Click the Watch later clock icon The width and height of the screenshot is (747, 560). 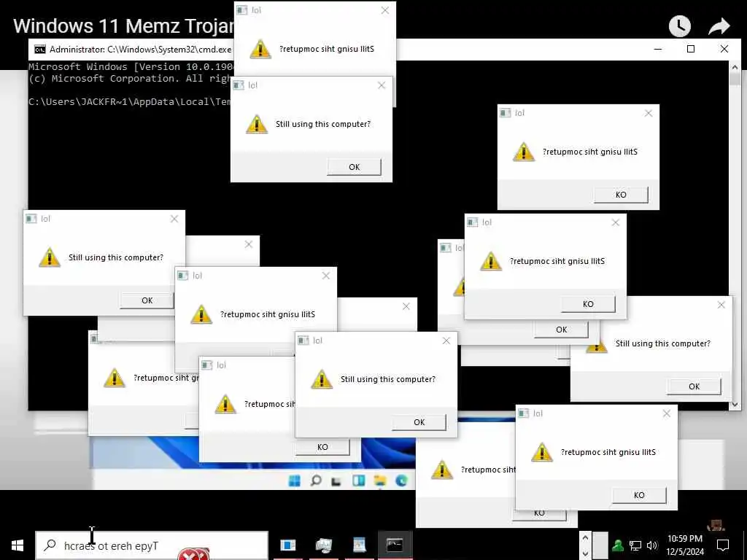click(680, 26)
